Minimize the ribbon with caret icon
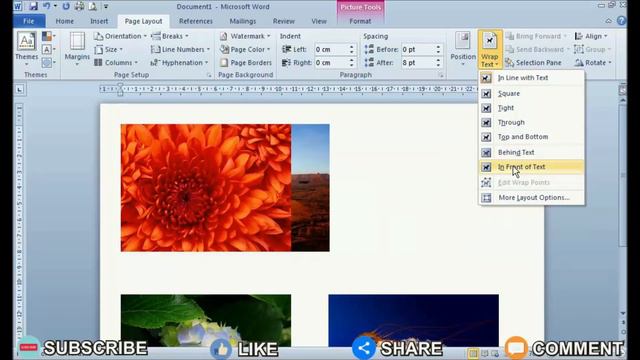Screen dimensions: 640x360 pos(609,21)
